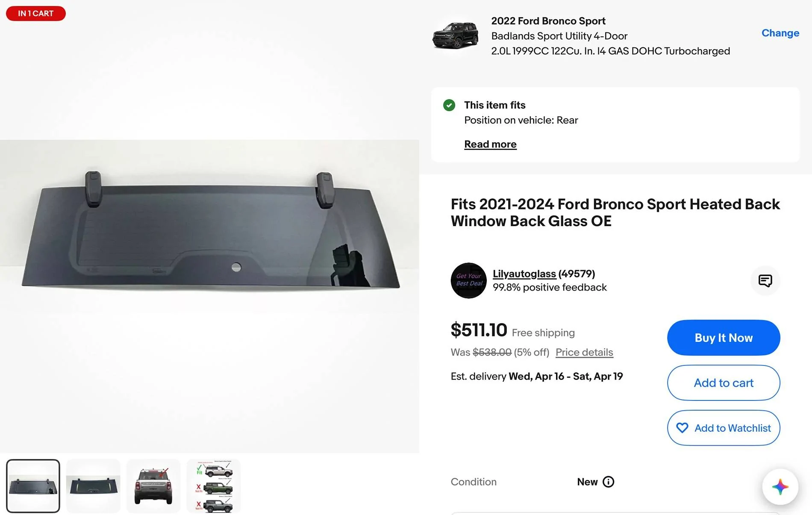Show the gray SUV rear view thumbnail
This screenshot has height=515, width=812.
click(153, 486)
